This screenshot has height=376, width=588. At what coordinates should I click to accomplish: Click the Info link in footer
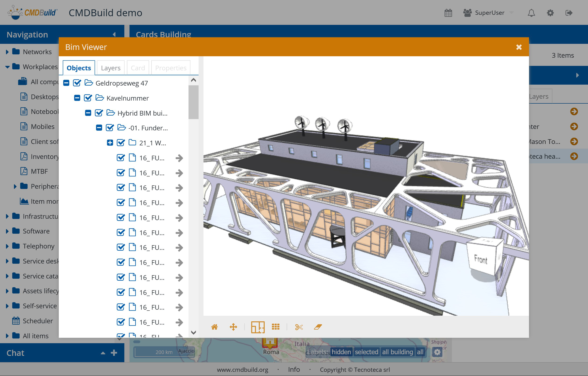tap(294, 369)
